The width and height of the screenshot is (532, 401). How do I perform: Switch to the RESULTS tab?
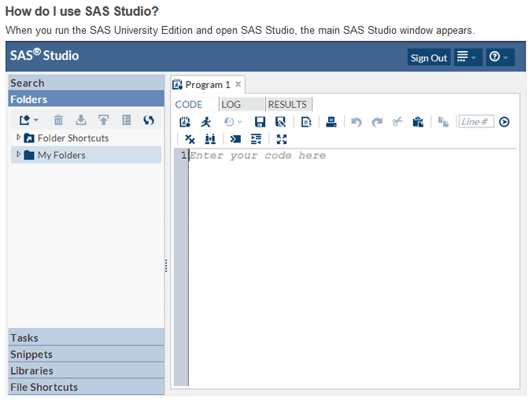point(287,105)
